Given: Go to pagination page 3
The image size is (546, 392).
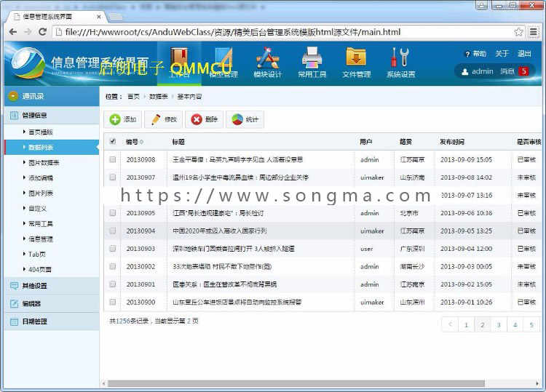Looking at the screenshot, I should click(499, 325).
